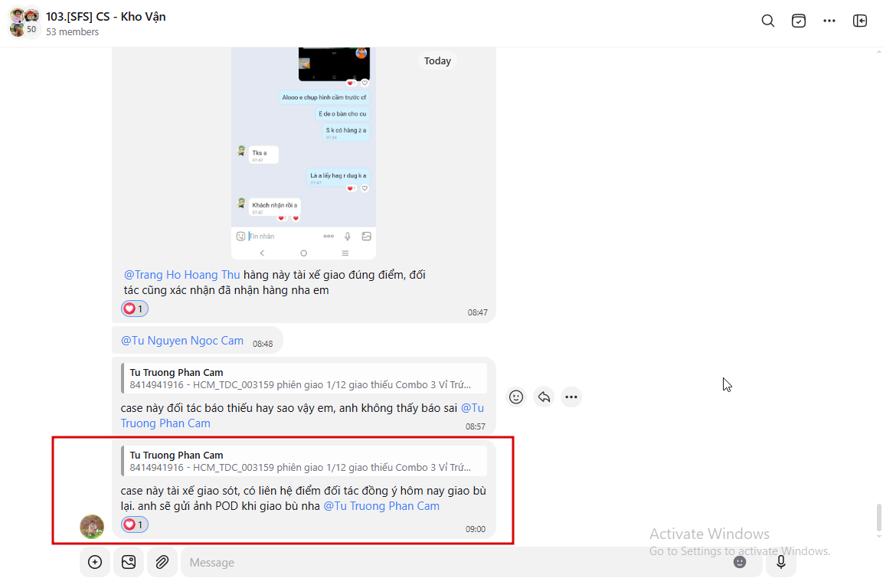Open the group avatar for 103.[SFS] CS
The width and height of the screenshot is (883, 588).
(25, 22)
